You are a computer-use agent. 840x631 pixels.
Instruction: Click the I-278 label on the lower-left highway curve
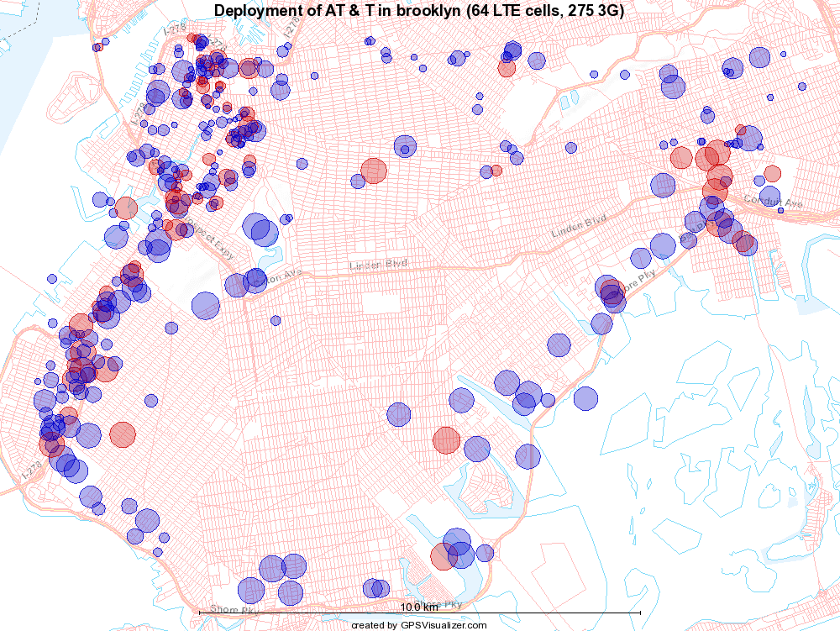32,471
